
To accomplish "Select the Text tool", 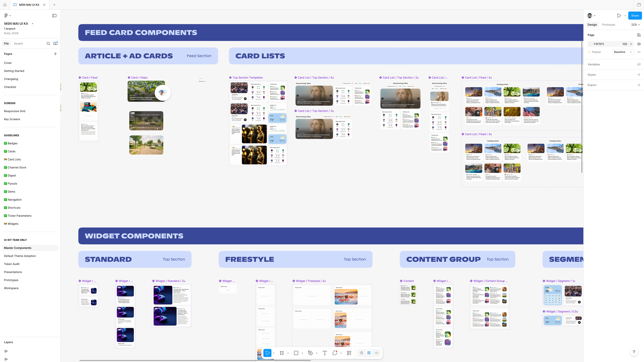I will (325, 353).
